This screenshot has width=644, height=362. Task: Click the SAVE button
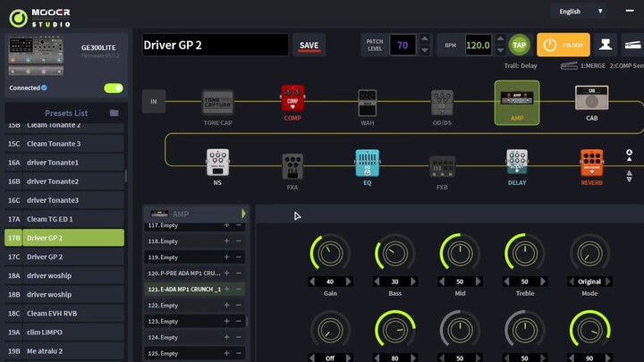tap(309, 46)
